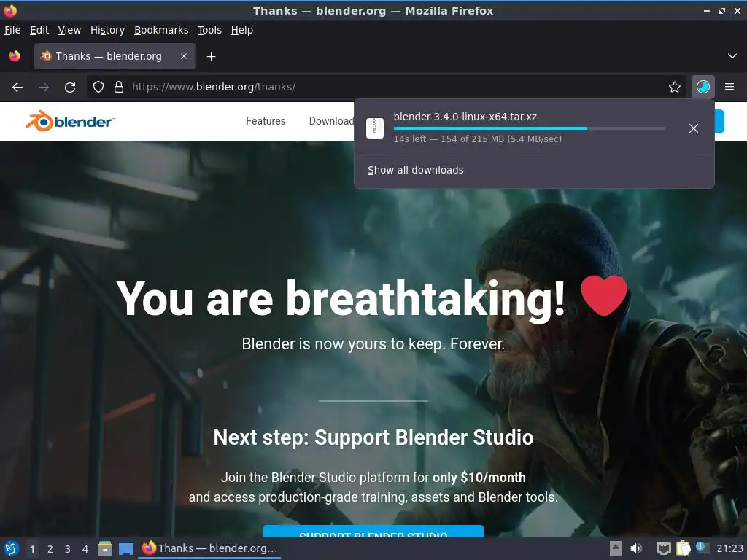Screen dimensions: 747x560
Task: Toggle the downloads progress toolbar icon
Action: (703, 87)
